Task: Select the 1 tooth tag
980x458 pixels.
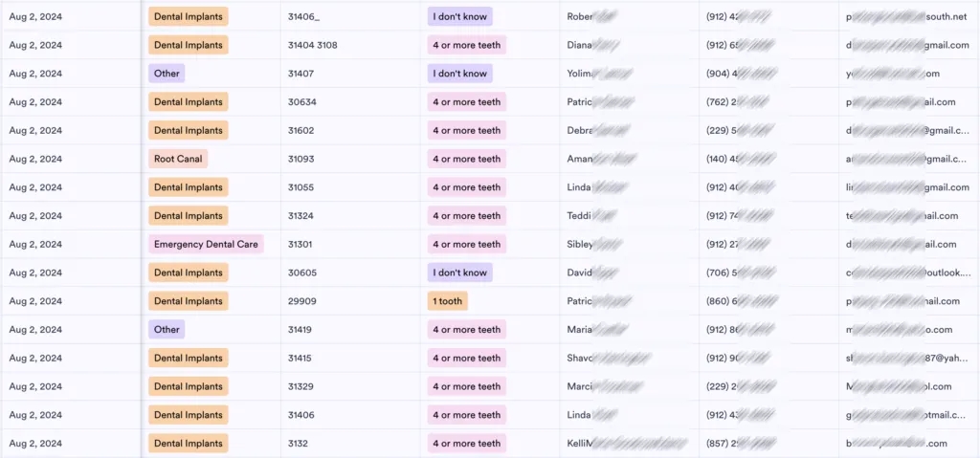Action: click(448, 301)
